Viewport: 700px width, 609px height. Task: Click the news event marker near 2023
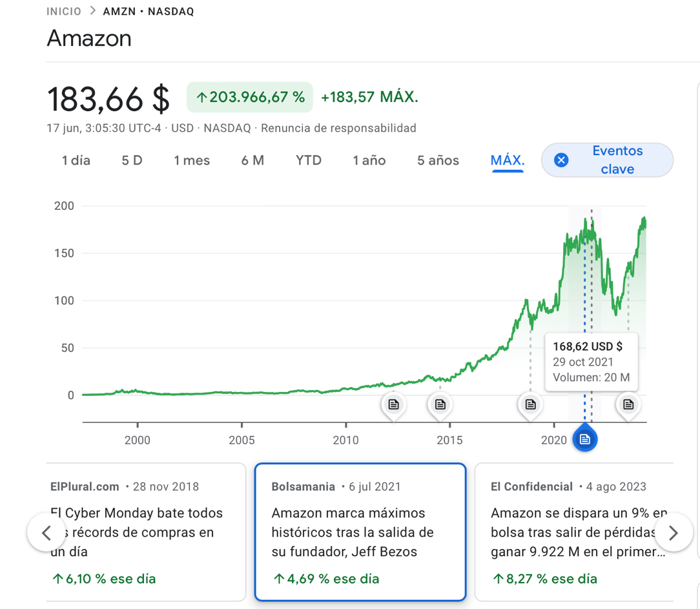point(628,405)
